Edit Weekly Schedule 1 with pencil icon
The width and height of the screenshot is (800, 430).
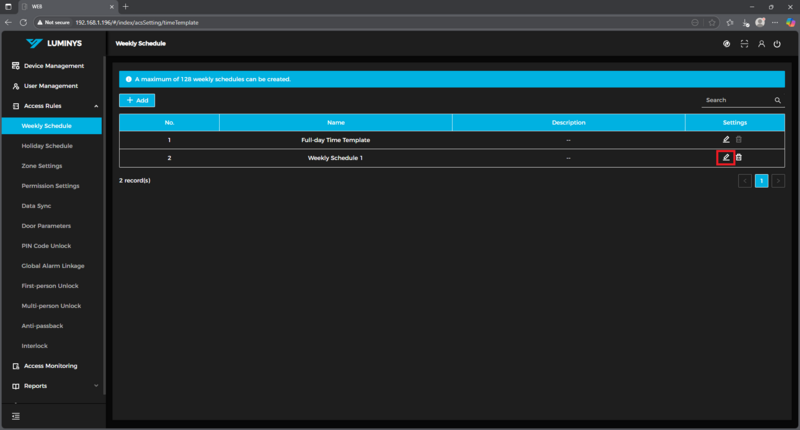726,158
